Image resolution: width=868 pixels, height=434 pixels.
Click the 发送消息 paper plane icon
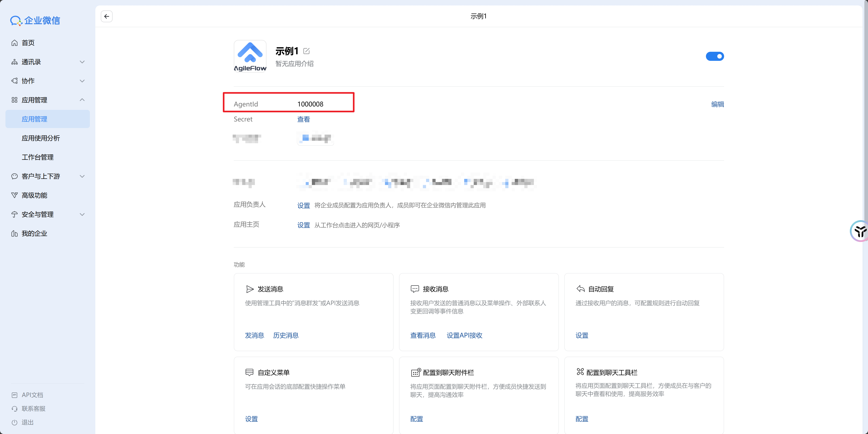coord(250,289)
